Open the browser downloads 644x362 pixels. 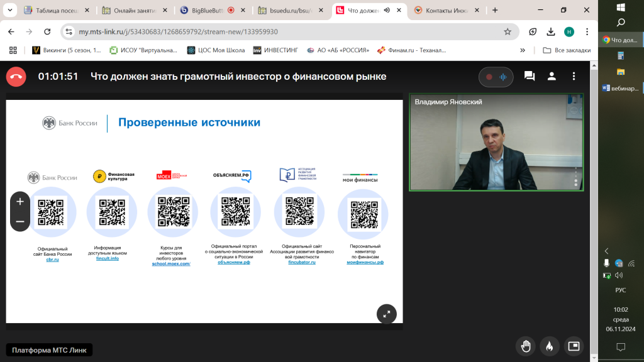(551, 31)
